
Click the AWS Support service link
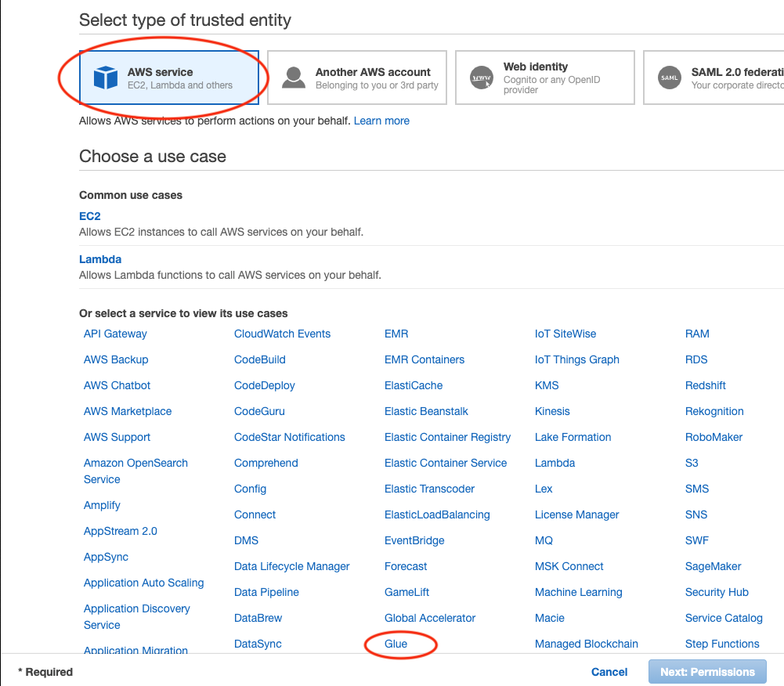(117, 437)
